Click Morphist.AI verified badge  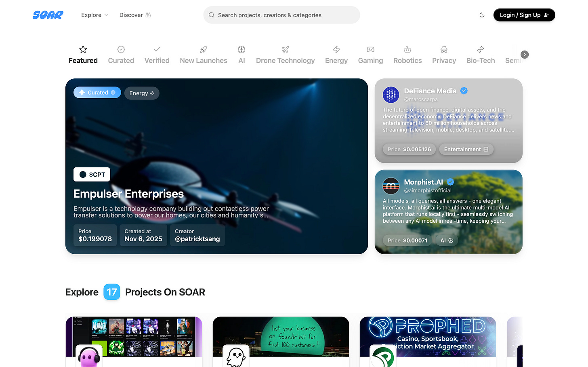(450, 182)
